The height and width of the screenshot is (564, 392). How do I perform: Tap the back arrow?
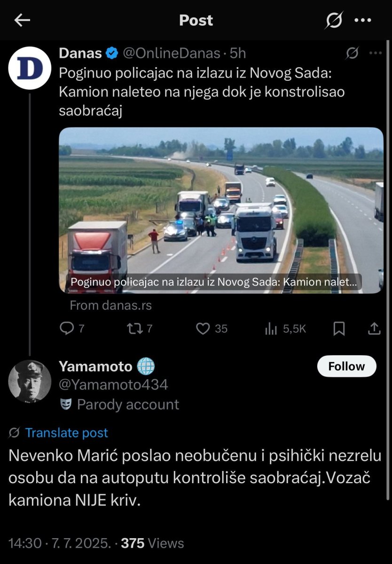[22, 20]
